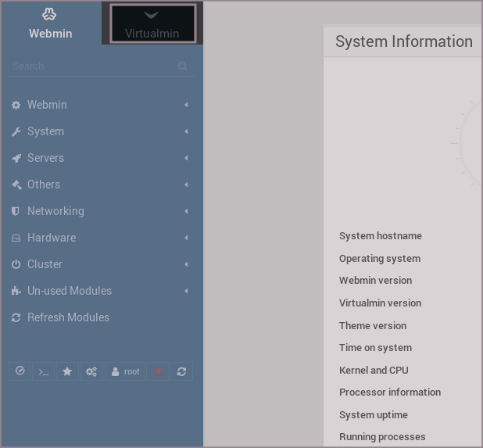Open the Webmin menu category
This screenshot has width=483, height=448.
tap(102, 105)
